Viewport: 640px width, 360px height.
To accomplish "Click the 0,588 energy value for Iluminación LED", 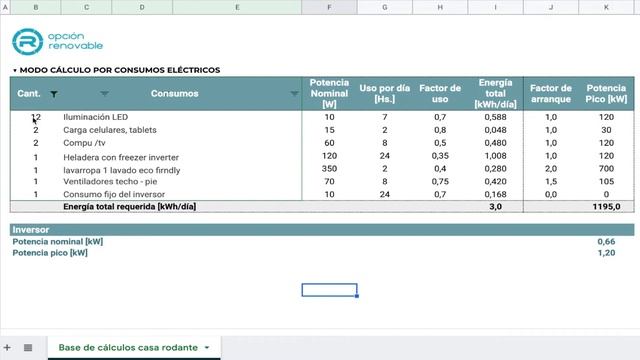I will pyautogui.click(x=496, y=117).
